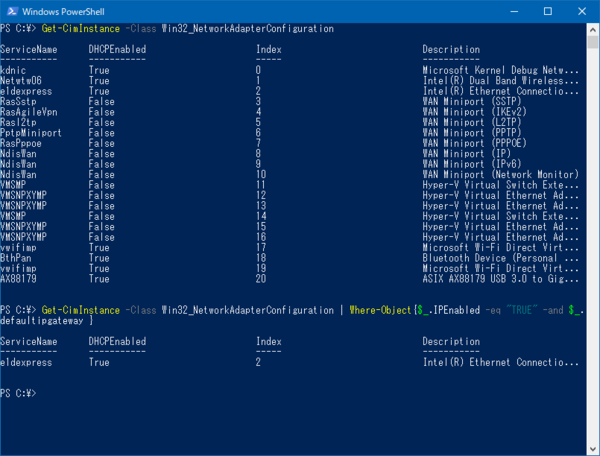Click the first Description column header

click(x=451, y=49)
